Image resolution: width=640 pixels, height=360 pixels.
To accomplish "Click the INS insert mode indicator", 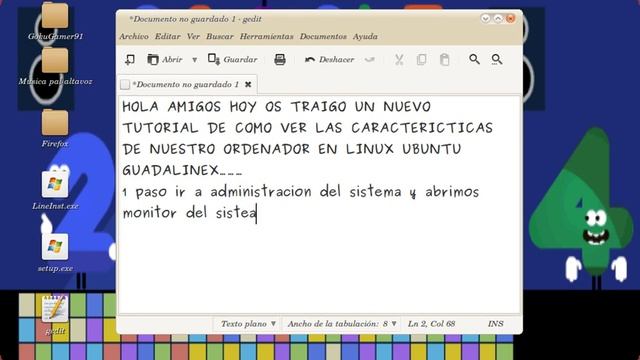I will point(495,324).
